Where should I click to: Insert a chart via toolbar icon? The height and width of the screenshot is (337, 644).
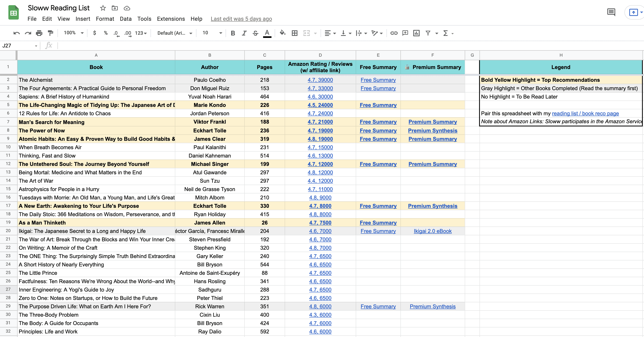pos(416,33)
